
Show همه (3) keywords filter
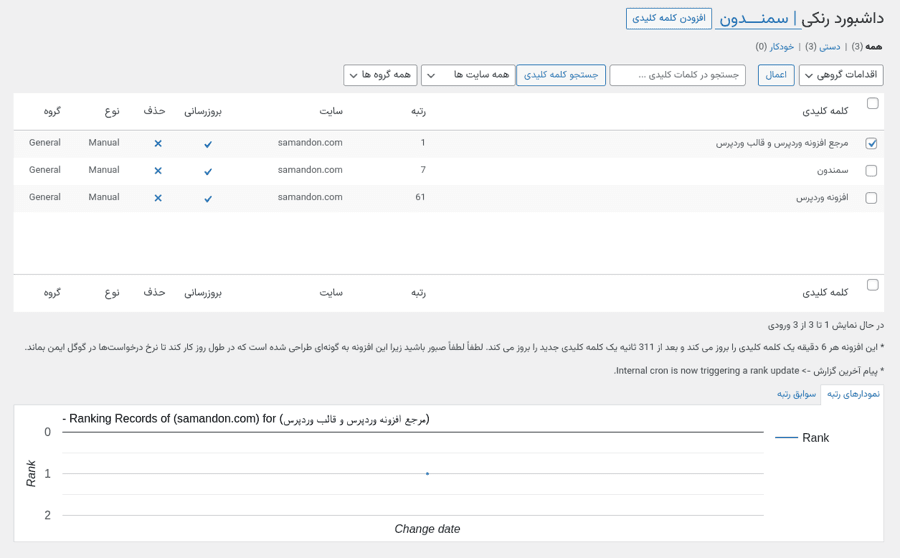click(867, 46)
